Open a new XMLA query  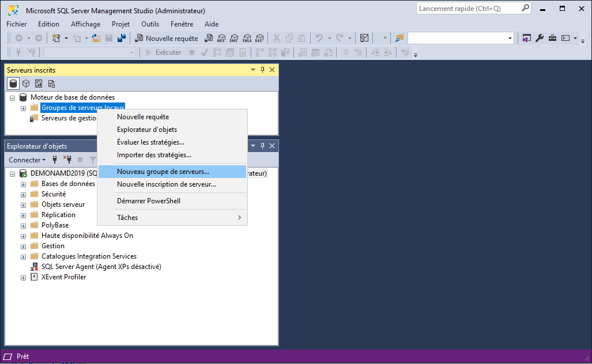tap(247, 38)
